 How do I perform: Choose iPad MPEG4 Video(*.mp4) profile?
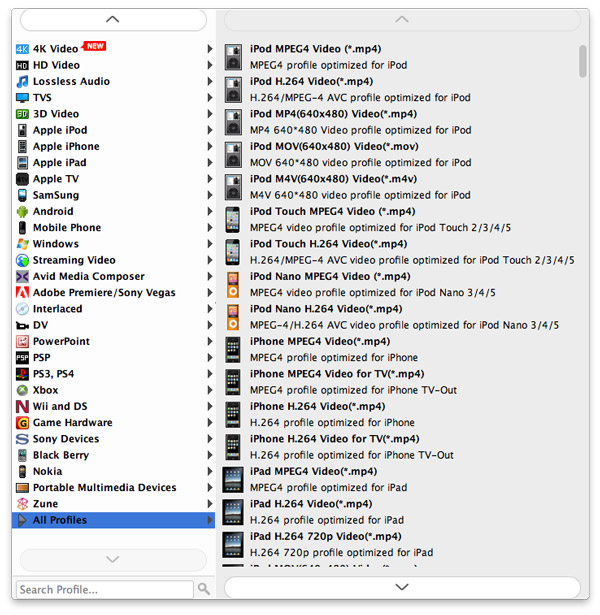pyautogui.click(x=400, y=480)
